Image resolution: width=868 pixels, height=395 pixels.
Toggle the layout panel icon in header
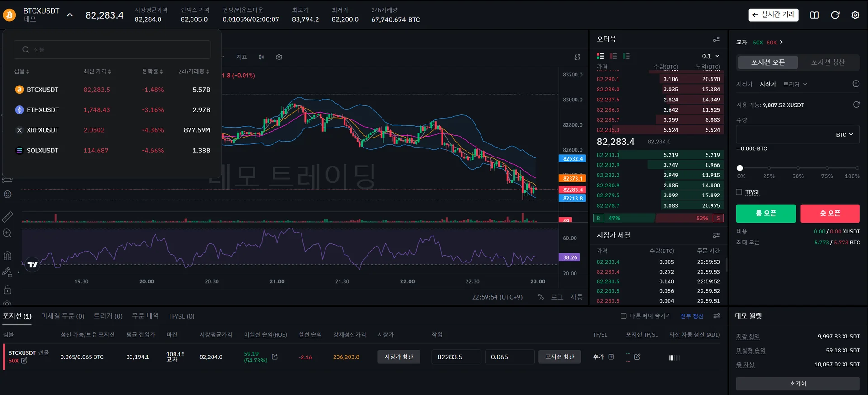814,15
